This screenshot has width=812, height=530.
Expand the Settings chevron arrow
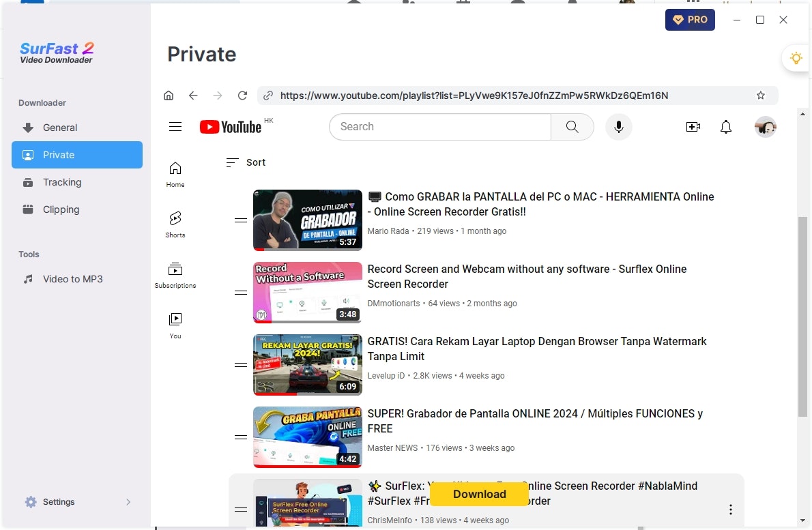coord(128,501)
